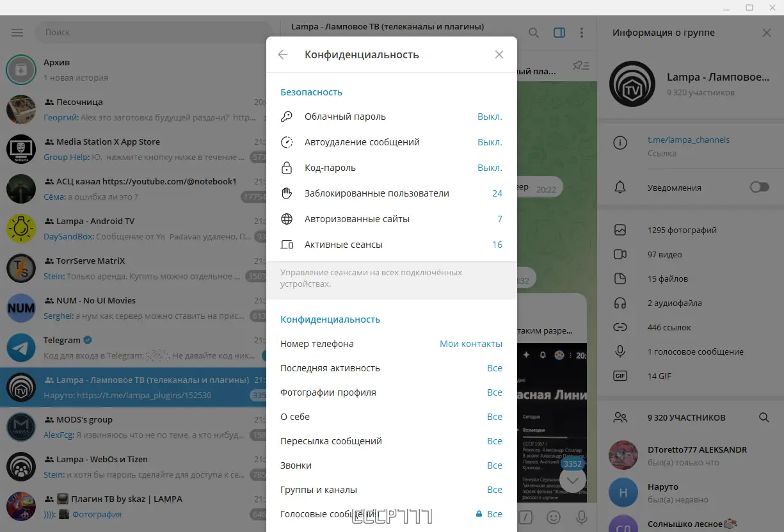
Task: Open Авторизованные сайты list
Action: pyautogui.click(x=391, y=219)
